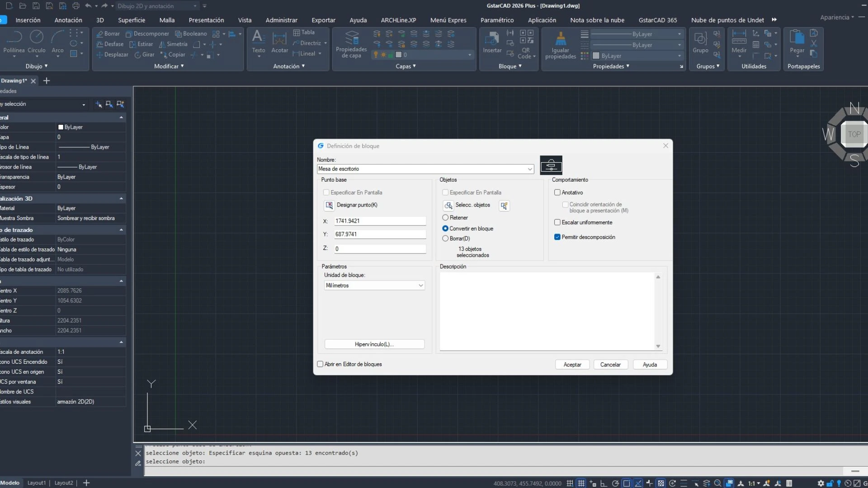Switch to the Layout1 tab
The height and width of the screenshot is (488, 868).
click(37, 483)
